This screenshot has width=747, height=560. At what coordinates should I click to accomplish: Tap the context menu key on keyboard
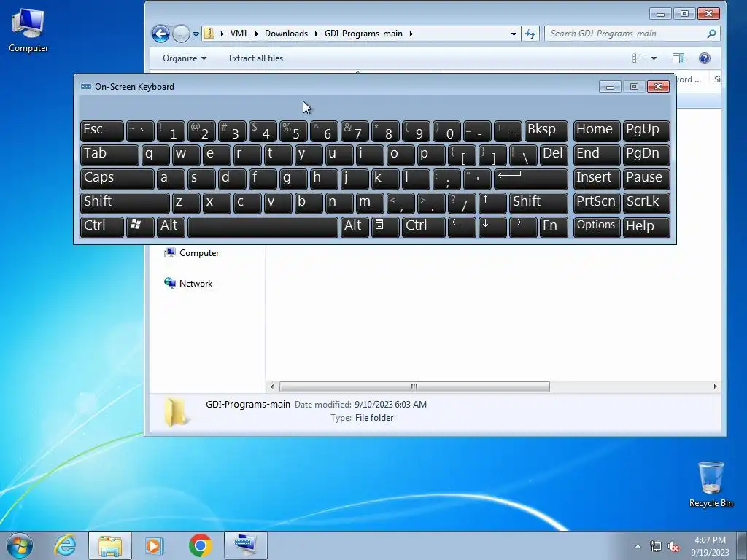tap(385, 227)
